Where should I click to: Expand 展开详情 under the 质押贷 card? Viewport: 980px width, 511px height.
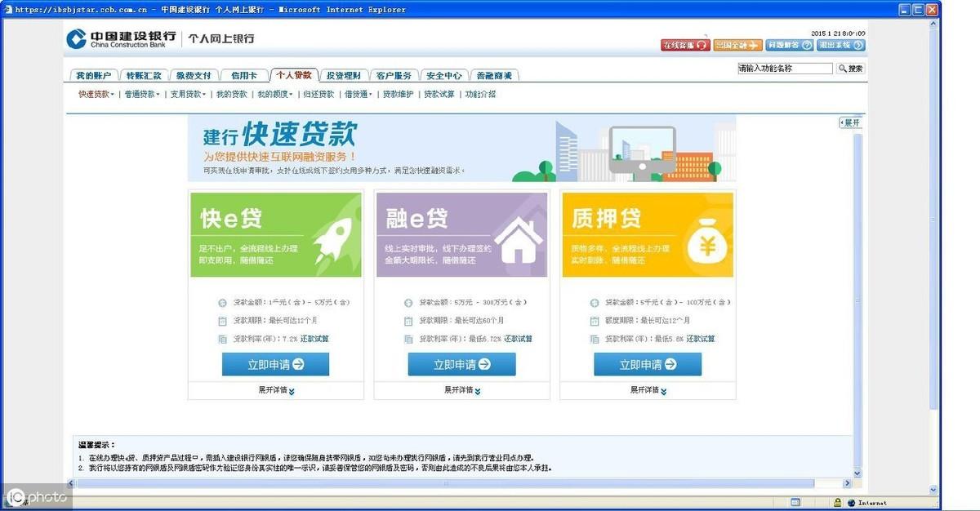[x=648, y=390]
